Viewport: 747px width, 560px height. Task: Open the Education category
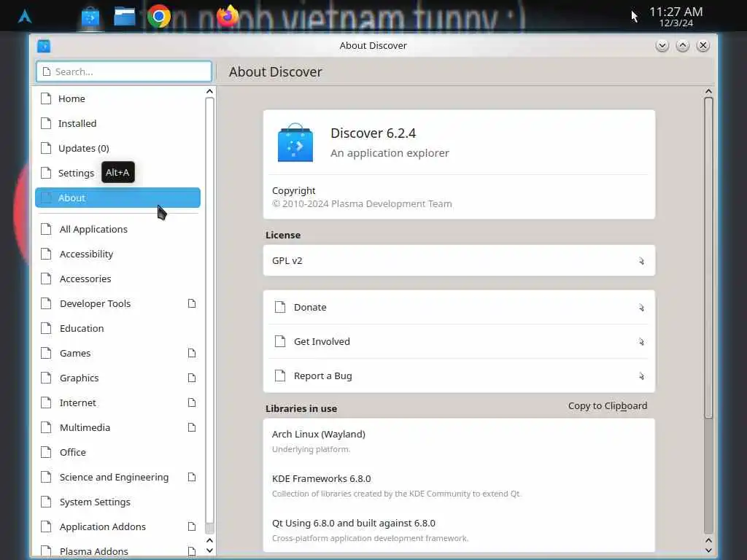(117, 328)
